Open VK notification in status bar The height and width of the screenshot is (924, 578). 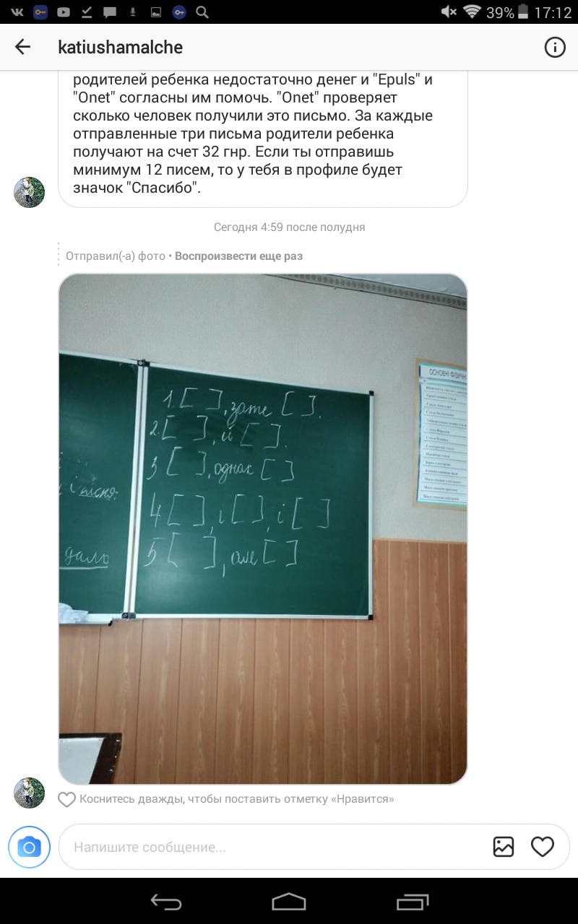pos(17,12)
